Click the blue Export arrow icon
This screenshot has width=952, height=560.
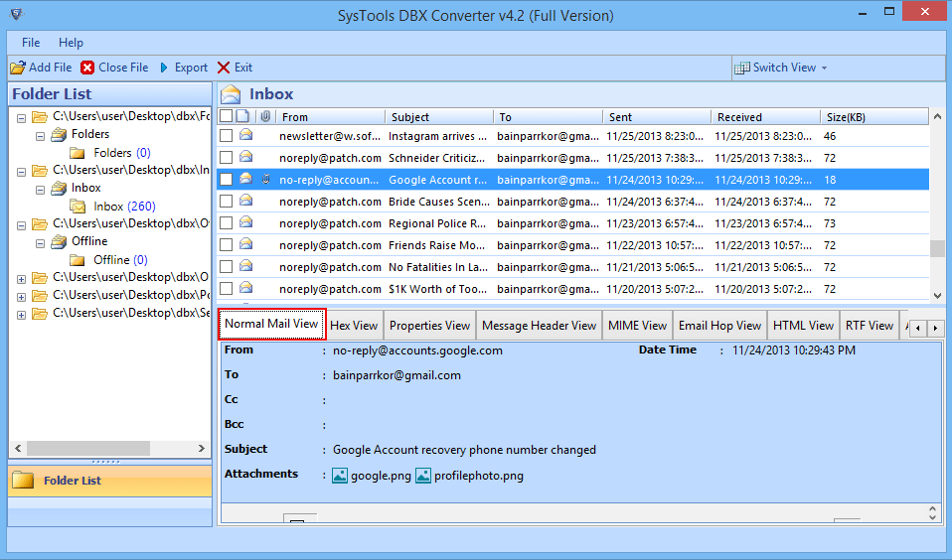point(164,68)
